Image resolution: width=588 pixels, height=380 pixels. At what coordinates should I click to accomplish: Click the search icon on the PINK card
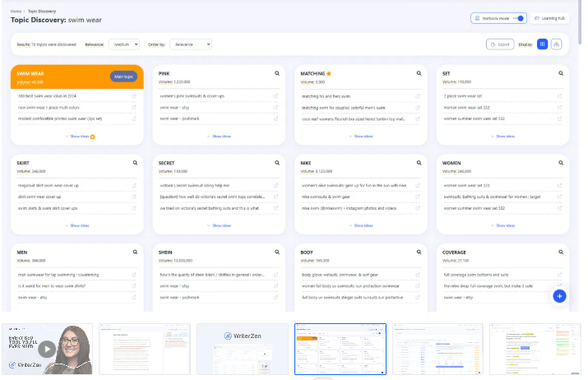[x=276, y=73]
